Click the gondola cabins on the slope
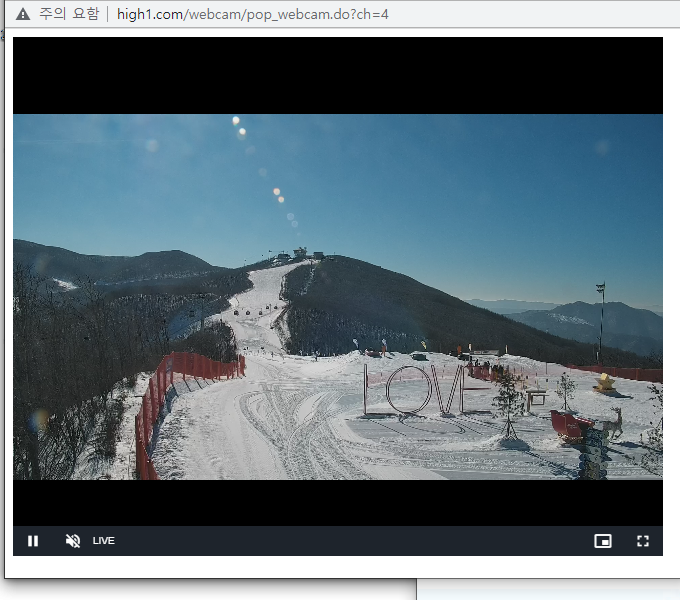Image resolution: width=680 pixels, height=600 pixels. click(246, 312)
